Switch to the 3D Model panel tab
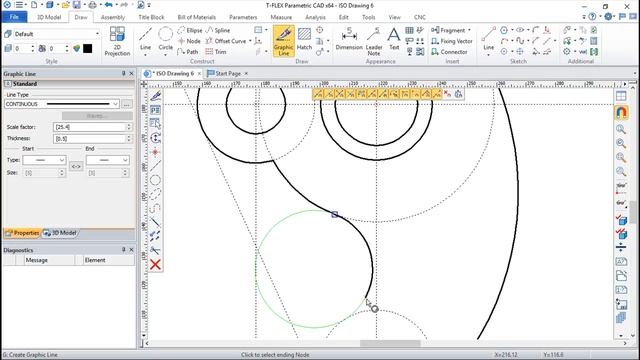 [x=60, y=233]
